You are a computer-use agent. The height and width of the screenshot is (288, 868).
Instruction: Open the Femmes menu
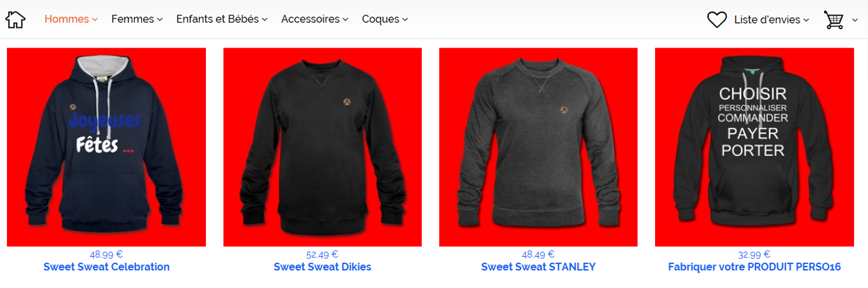tap(137, 19)
